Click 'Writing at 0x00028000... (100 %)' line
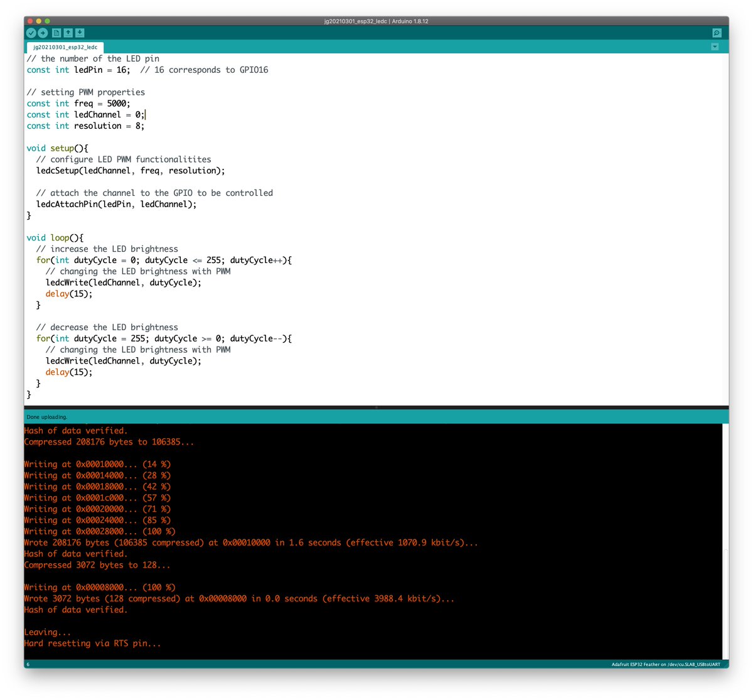753x700 pixels. [100, 532]
